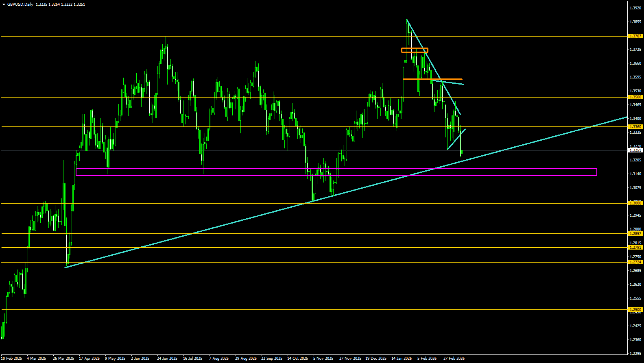Viewport: 644px width, 363px height.
Task: Click the GBPUSD,Daily chart title
Action: pyautogui.click(x=20, y=4)
